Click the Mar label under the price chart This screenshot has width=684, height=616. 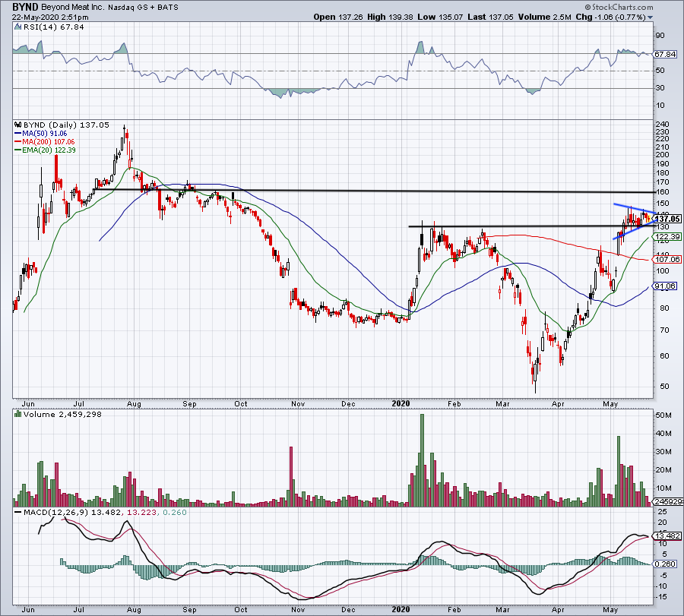tap(503, 403)
